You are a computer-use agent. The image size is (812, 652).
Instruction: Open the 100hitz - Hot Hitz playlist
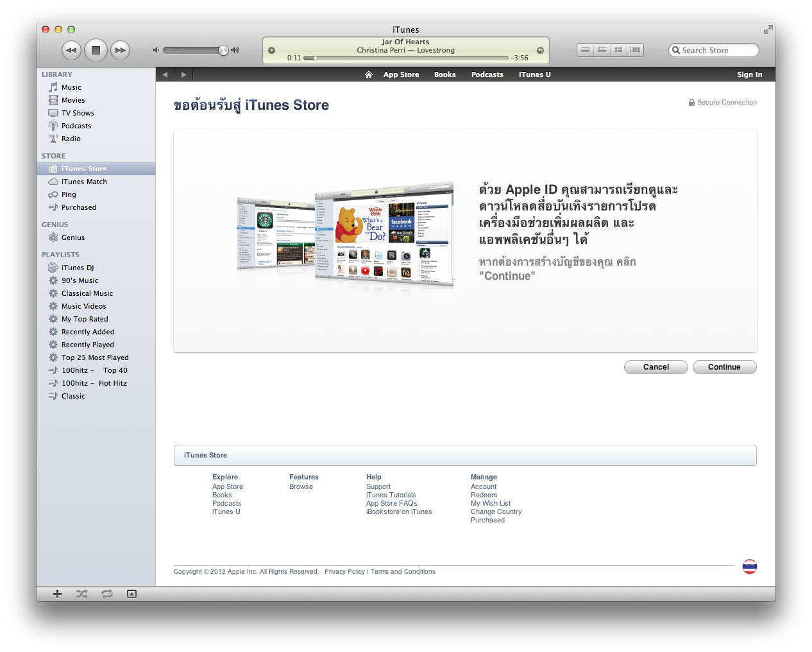click(96, 383)
